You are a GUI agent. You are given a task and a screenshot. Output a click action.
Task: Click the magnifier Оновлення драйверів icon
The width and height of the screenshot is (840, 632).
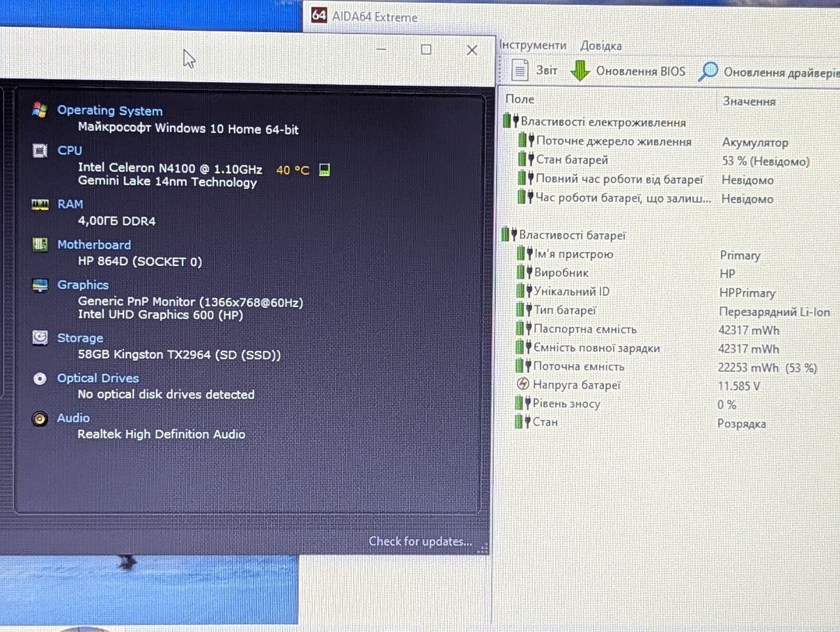[707, 71]
